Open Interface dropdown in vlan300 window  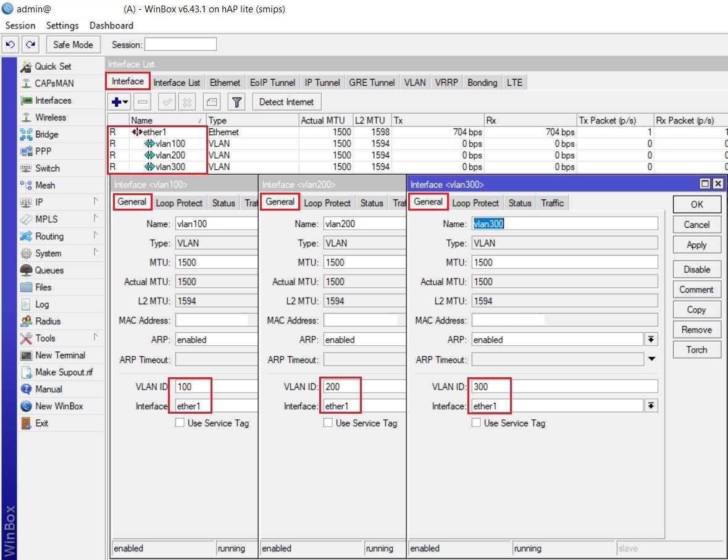coord(651,406)
